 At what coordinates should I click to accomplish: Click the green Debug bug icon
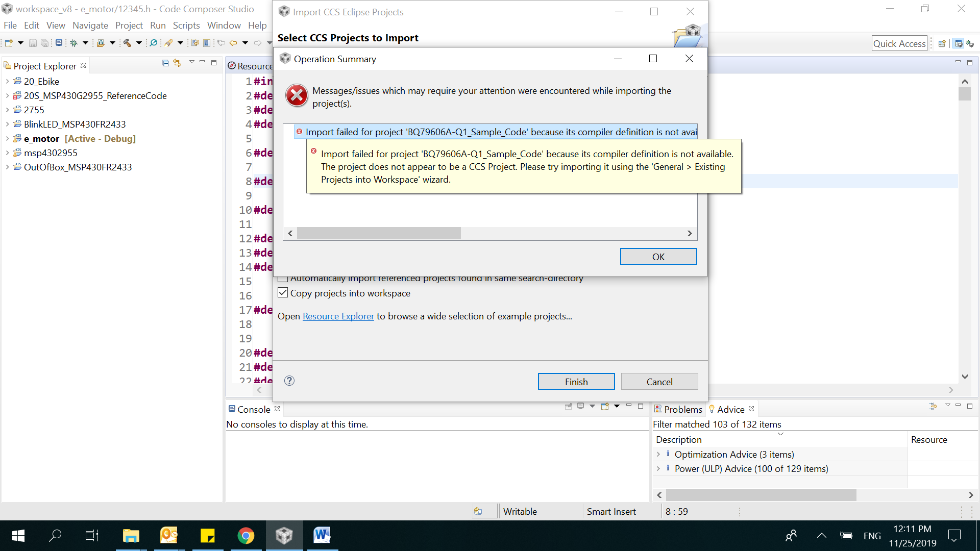(x=74, y=43)
